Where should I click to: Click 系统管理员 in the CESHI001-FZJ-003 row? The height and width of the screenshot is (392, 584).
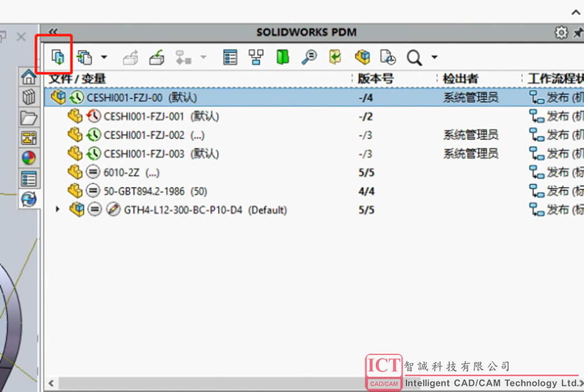tap(471, 153)
